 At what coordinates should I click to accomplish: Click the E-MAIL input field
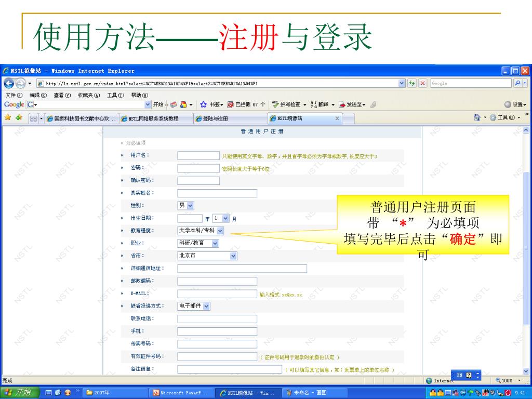pyautogui.click(x=217, y=294)
